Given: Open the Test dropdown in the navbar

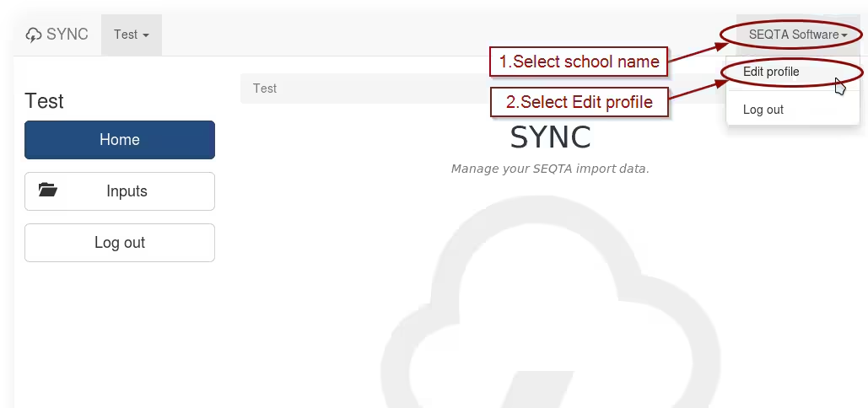Looking at the screenshot, I should point(132,35).
